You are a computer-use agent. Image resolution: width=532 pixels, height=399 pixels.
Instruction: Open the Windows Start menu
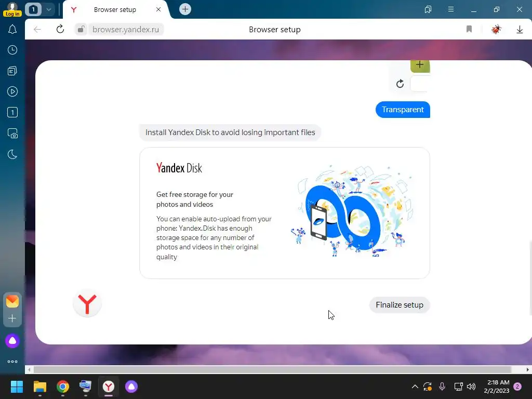(17, 387)
